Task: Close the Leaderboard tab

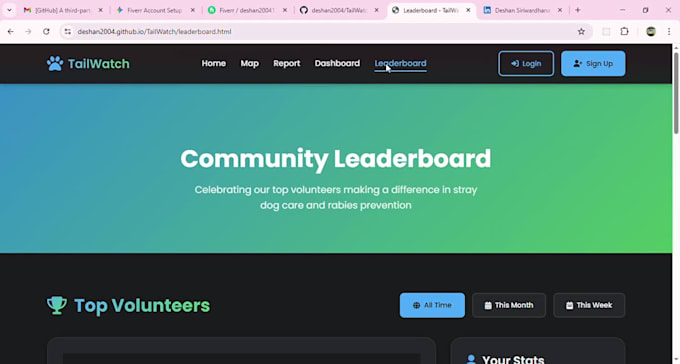Action: pyautogui.click(x=468, y=10)
